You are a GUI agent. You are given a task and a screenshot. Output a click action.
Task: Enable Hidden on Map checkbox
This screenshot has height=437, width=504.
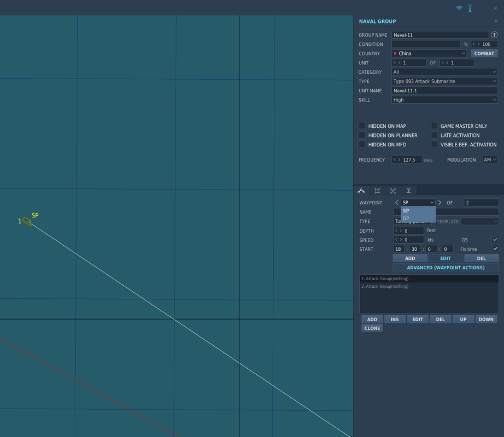pyautogui.click(x=362, y=126)
